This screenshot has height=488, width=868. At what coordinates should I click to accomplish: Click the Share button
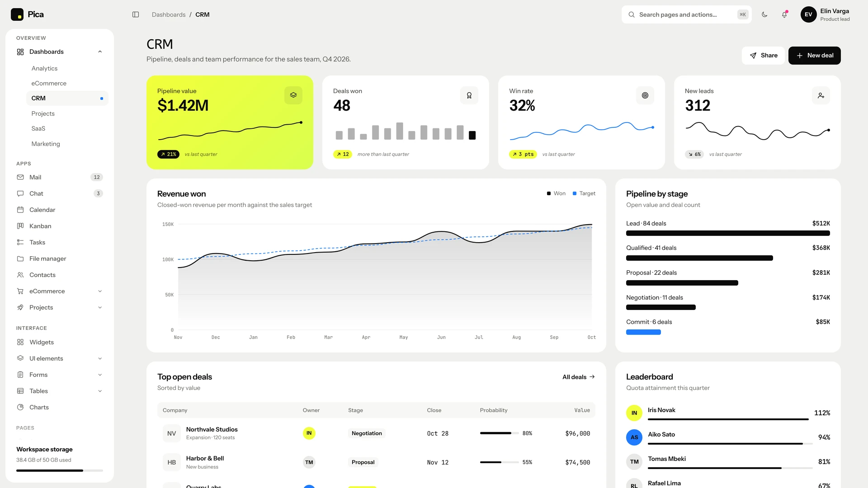(x=763, y=56)
